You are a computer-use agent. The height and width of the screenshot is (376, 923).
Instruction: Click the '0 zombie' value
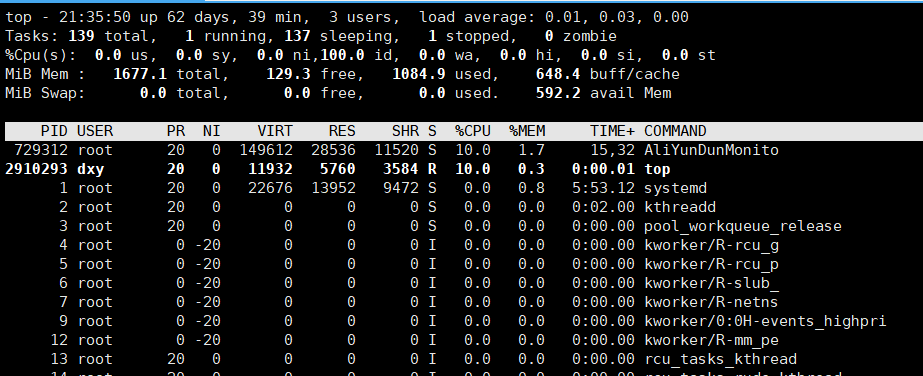click(580, 36)
